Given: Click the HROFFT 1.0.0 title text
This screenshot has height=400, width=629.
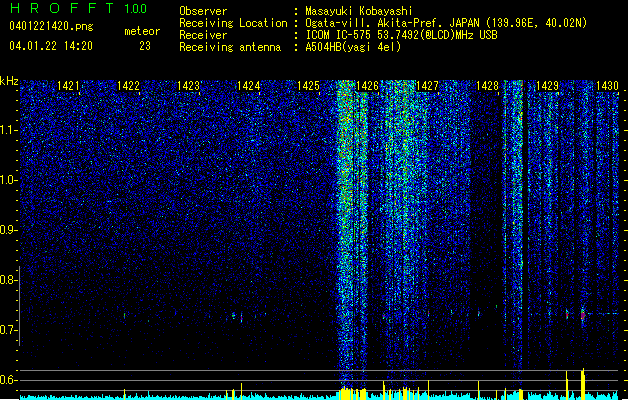Looking at the screenshot, I should pos(79,8).
